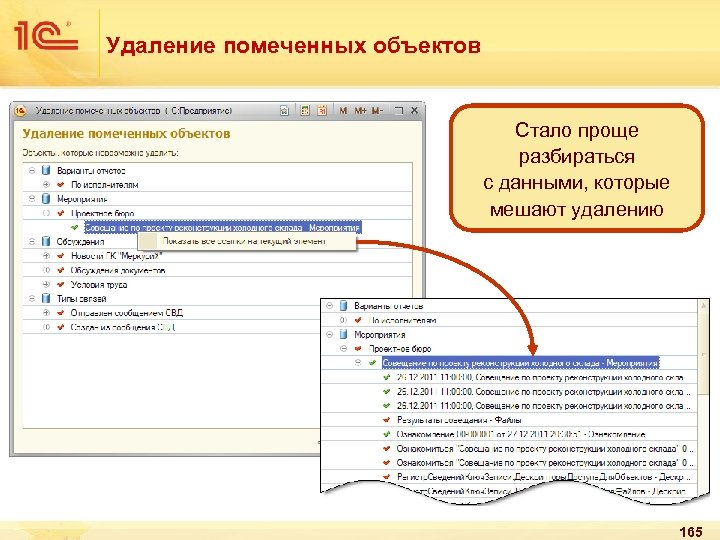Select the Результаты совещания - Файлы row
Screen dimensions: 720x540
(x=509, y=420)
